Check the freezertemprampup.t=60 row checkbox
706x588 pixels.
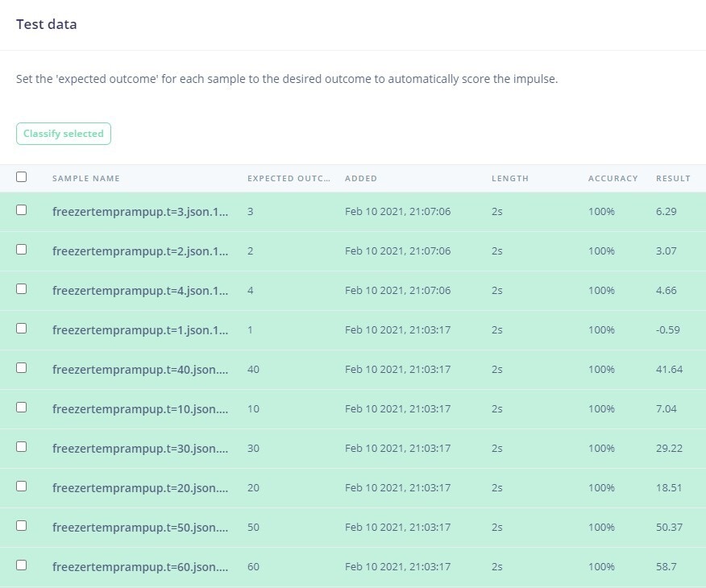21,565
